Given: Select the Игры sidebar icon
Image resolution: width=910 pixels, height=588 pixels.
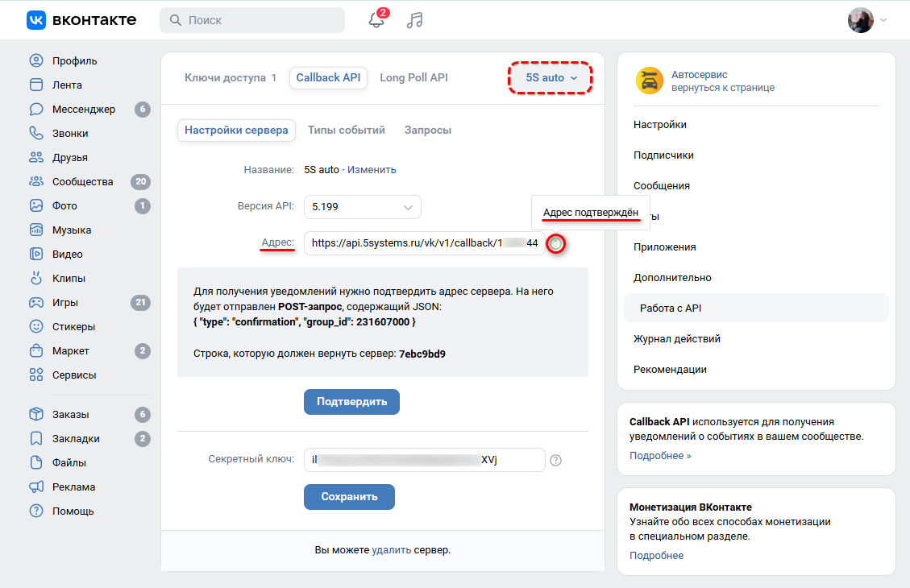Looking at the screenshot, I should [x=35, y=302].
